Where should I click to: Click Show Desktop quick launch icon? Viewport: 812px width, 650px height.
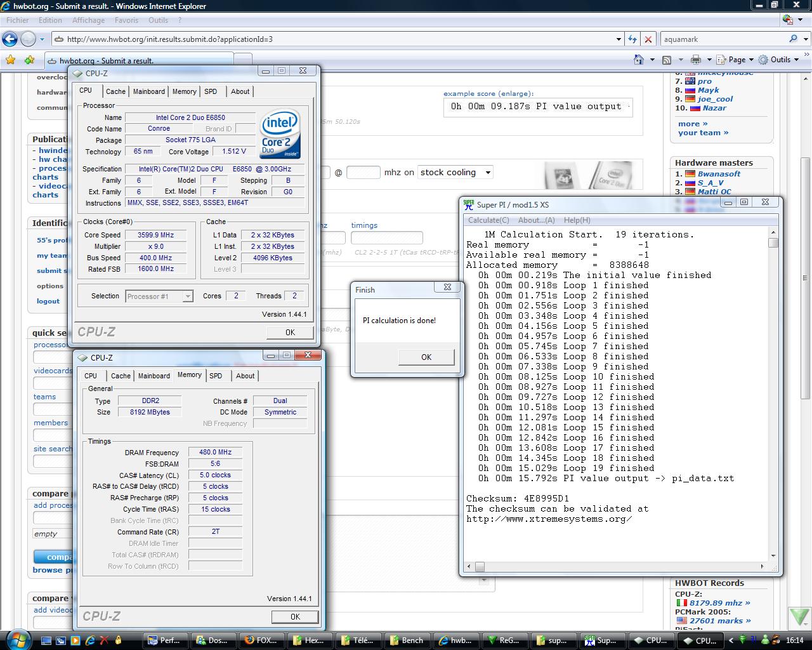(48, 640)
